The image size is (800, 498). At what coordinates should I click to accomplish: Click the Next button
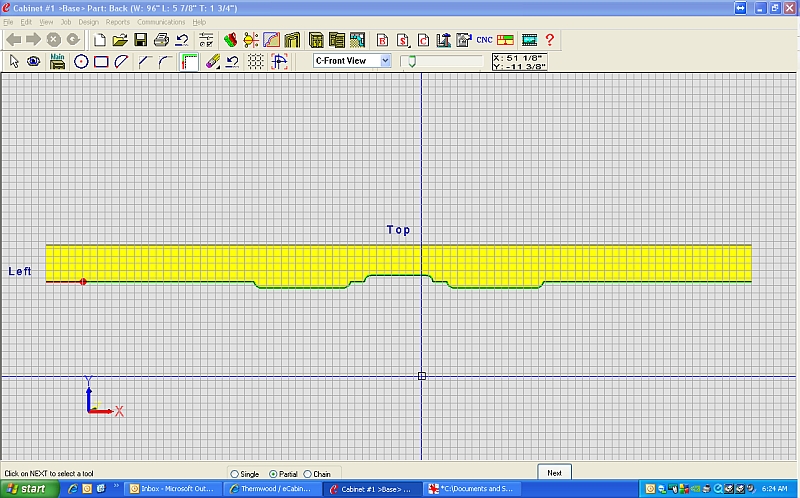pos(554,472)
